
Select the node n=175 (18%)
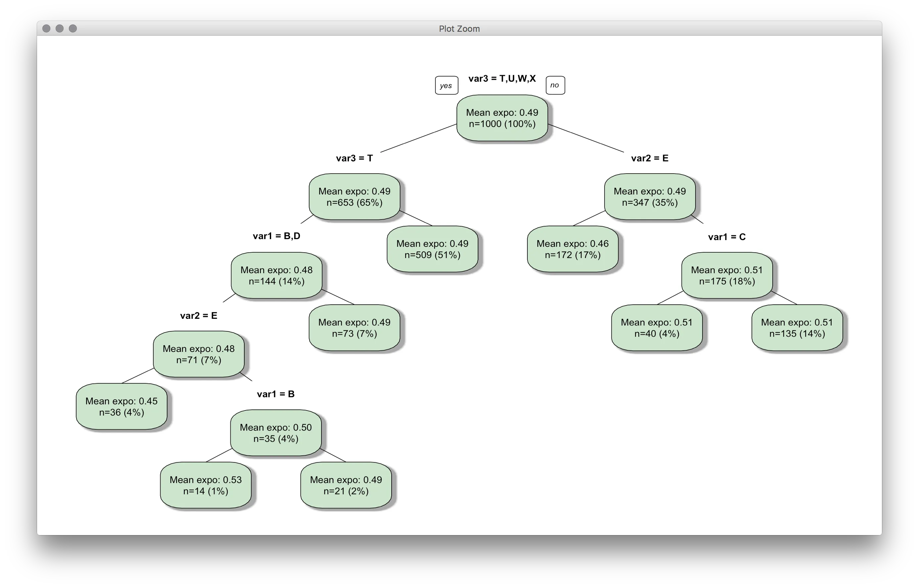(x=726, y=275)
